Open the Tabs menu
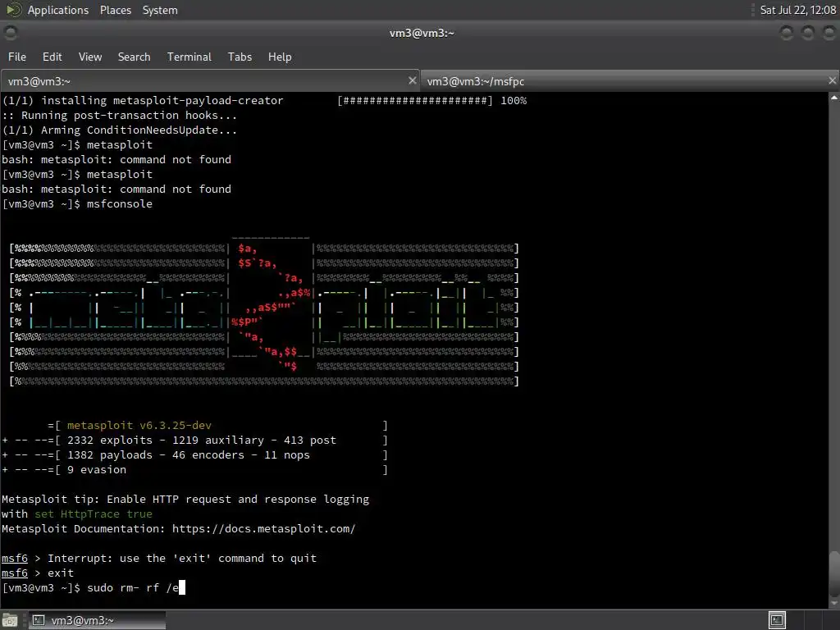The image size is (840, 630). pyautogui.click(x=240, y=57)
